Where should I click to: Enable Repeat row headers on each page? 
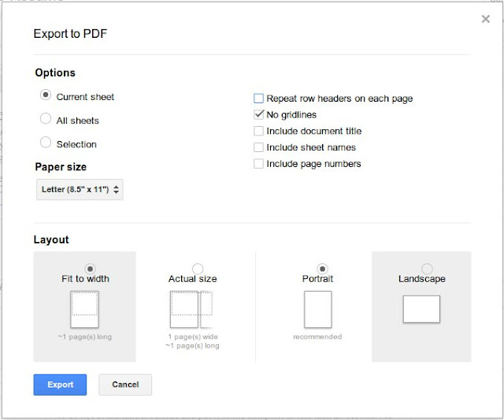(x=258, y=98)
